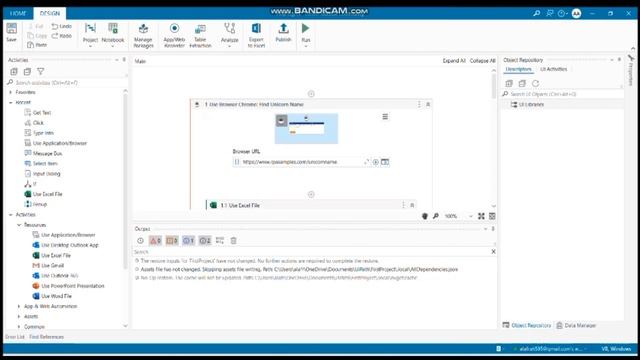The image size is (640, 360).
Task: Click refresh icon in Object Repository
Action: click(536, 83)
